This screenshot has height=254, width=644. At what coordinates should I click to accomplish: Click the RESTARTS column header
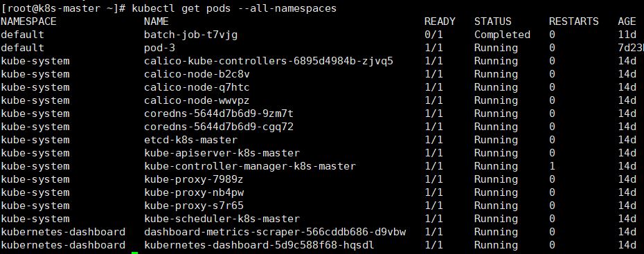click(x=574, y=21)
